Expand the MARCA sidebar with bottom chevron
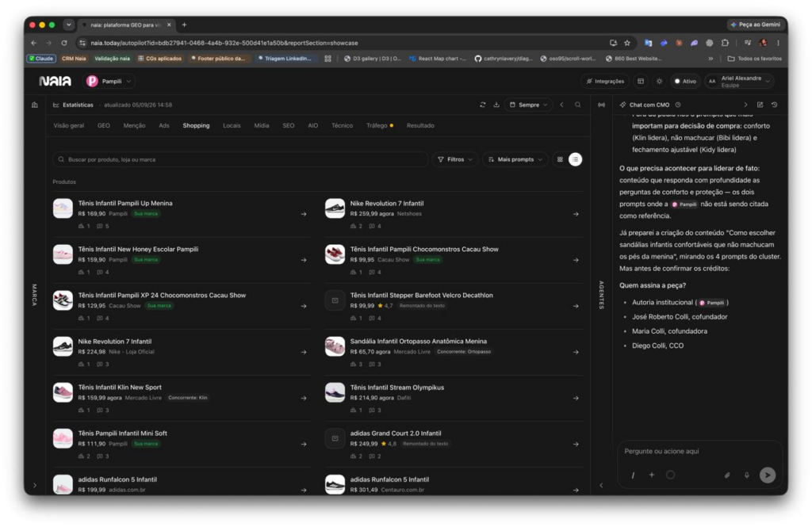This screenshot has height=527, width=812. tap(35, 486)
